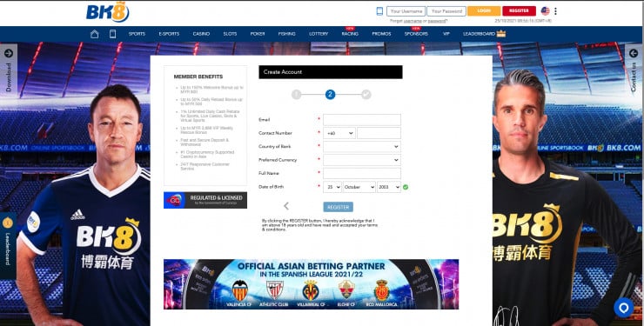This screenshot has height=326, width=644.
Task: Click step 2 circle in progress indicator
Action: tap(330, 95)
